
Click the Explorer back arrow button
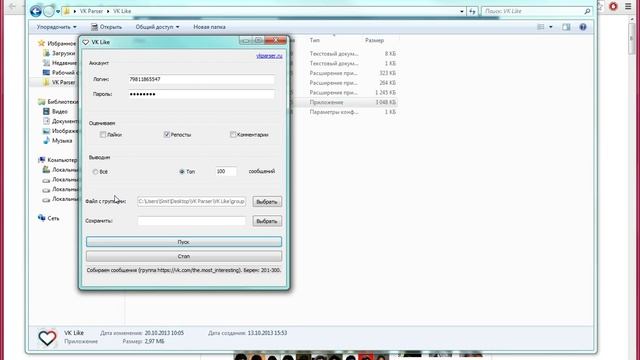36,11
